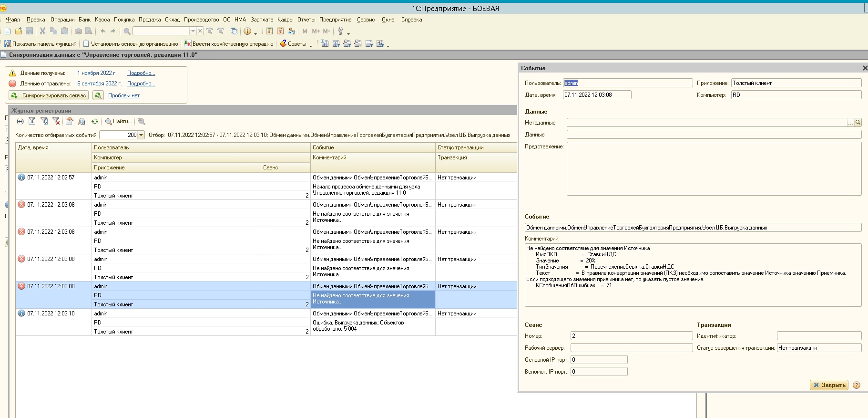Expand the event count 200 dropdown

coord(141,135)
